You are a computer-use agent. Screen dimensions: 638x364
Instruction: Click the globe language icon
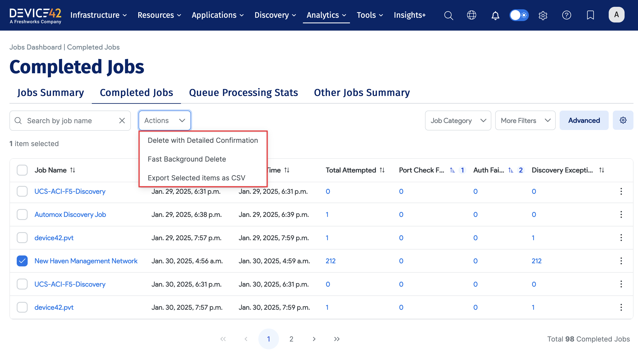471,15
